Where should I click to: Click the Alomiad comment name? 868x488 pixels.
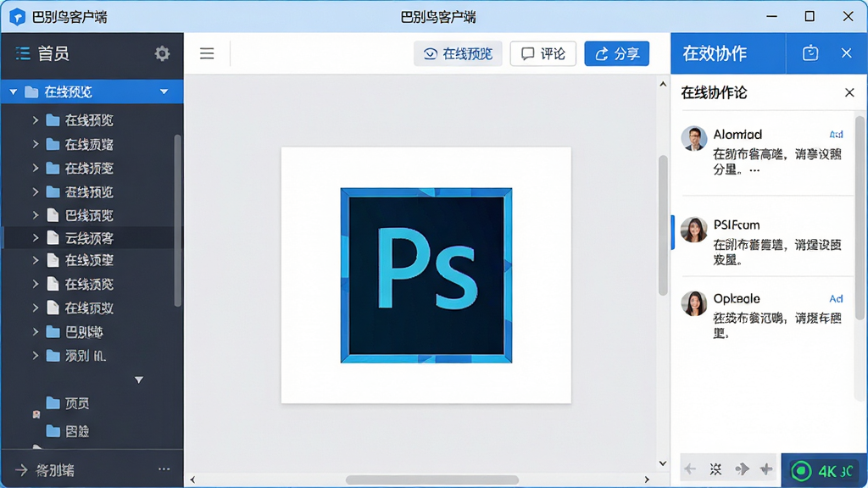[737, 135]
